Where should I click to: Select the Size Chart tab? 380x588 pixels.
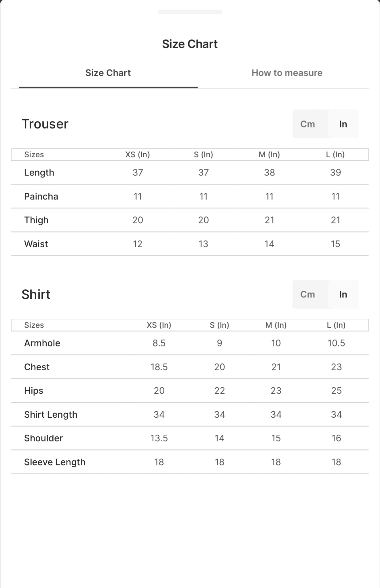click(x=108, y=73)
